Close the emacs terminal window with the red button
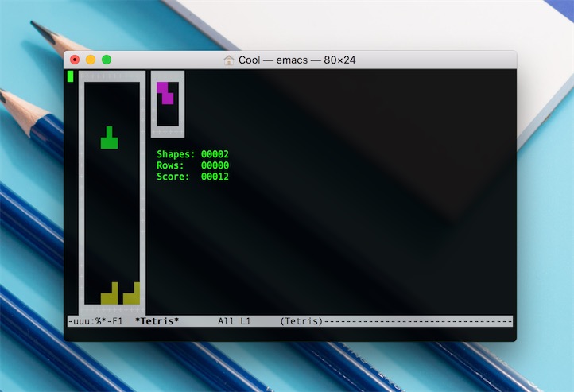574x392 pixels. (x=75, y=60)
